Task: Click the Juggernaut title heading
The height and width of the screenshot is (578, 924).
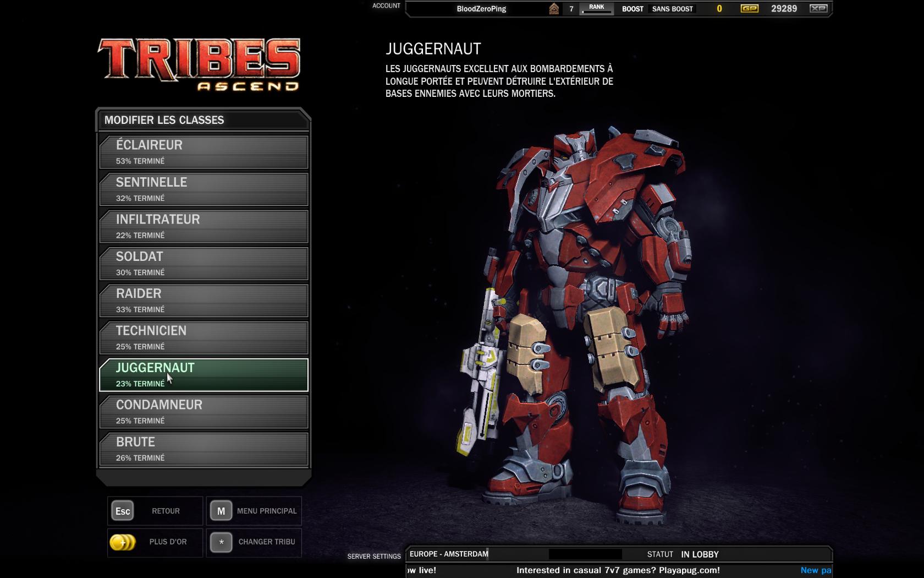Action: point(433,48)
